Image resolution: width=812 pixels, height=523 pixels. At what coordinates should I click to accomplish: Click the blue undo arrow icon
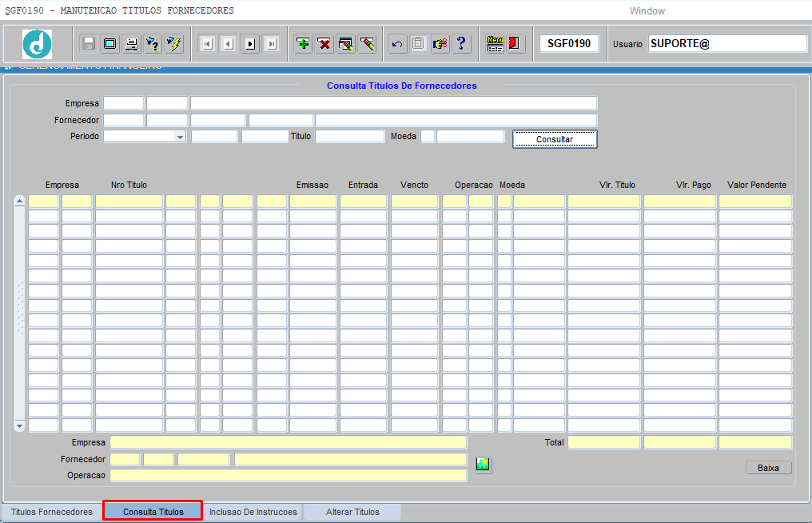click(397, 43)
